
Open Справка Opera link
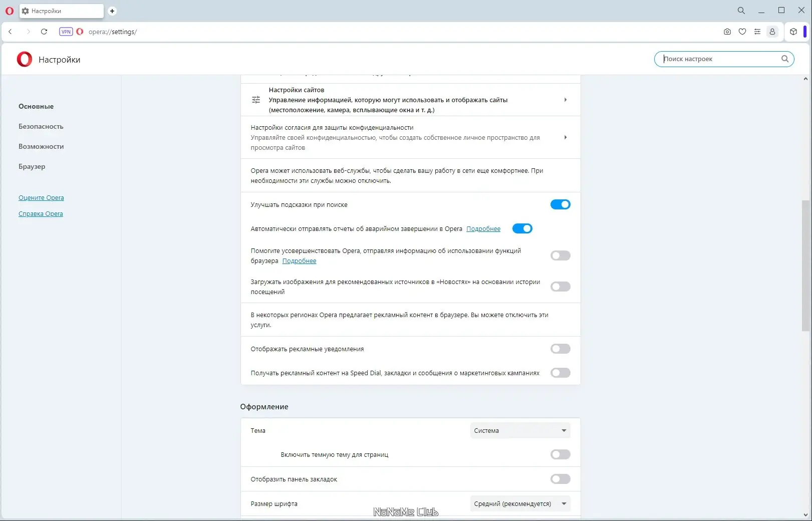(41, 214)
